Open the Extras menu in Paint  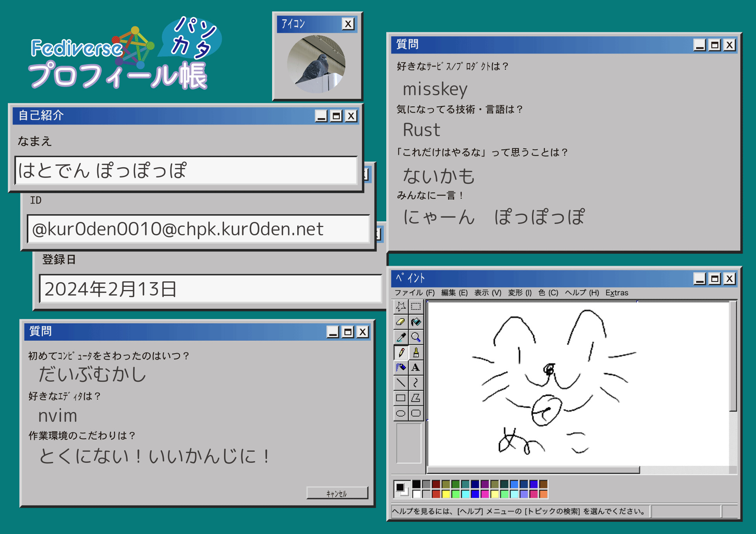click(617, 293)
